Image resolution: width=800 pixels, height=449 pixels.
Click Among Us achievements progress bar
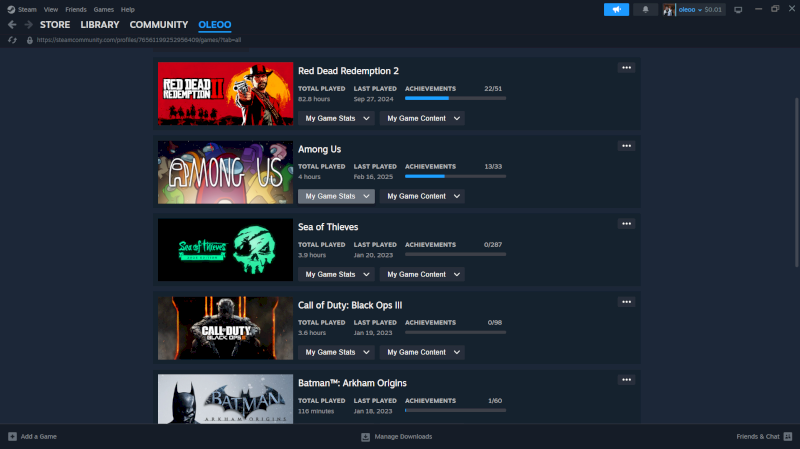pyautogui.click(x=456, y=176)
